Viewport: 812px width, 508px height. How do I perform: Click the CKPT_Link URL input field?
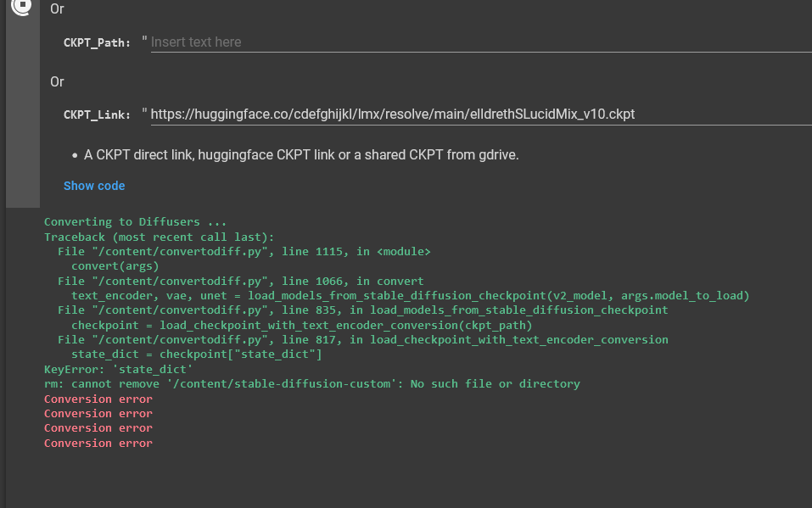tap(481, 114)
